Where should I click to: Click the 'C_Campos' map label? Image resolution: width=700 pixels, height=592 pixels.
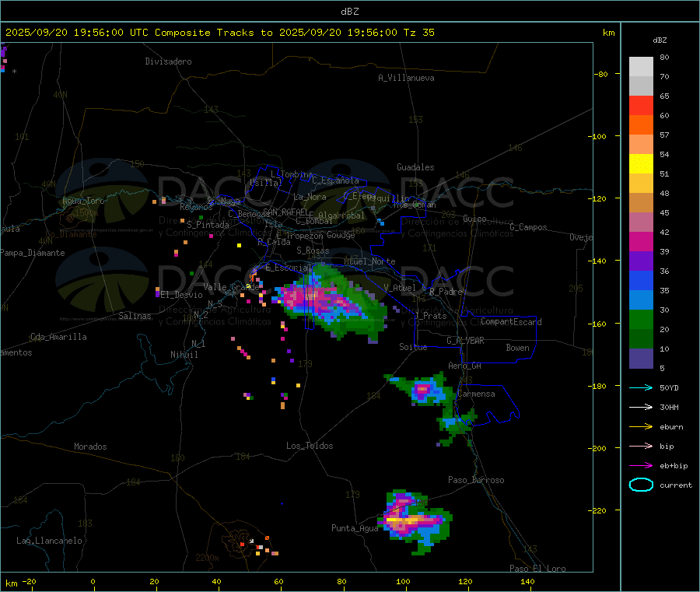[x=528, y=227]
